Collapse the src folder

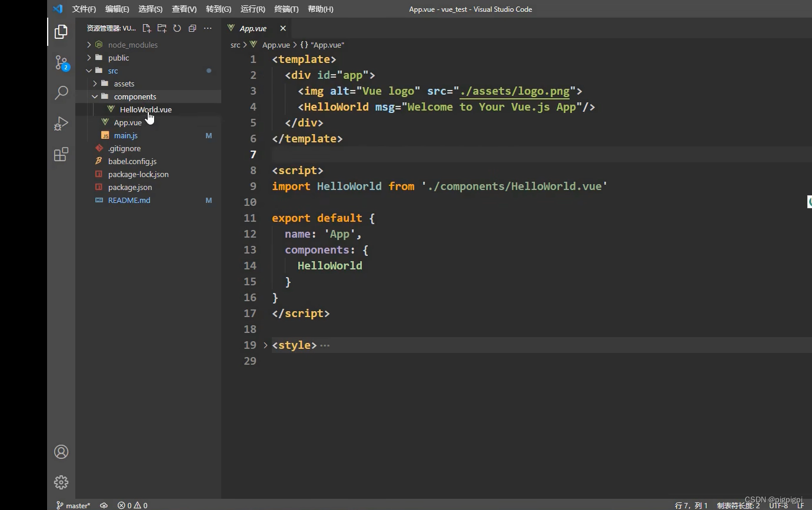(x=89, y=71)
